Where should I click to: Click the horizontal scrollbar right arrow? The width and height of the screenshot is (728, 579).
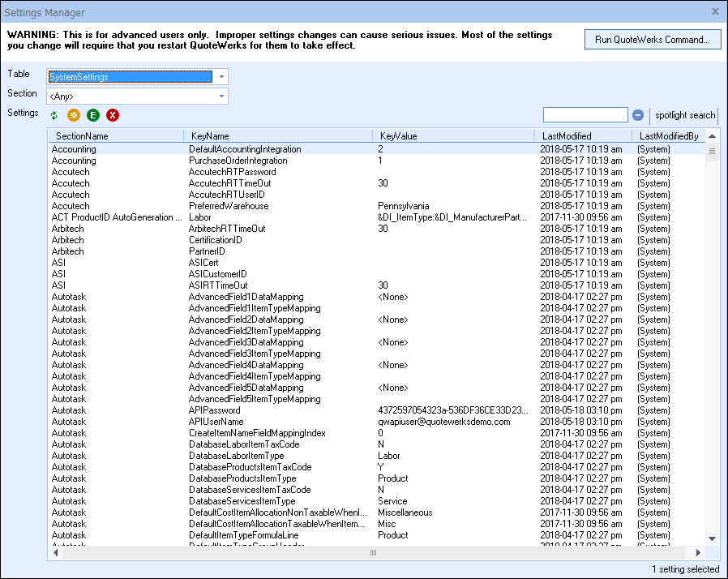pyautogui.click(x=698, y=552)
